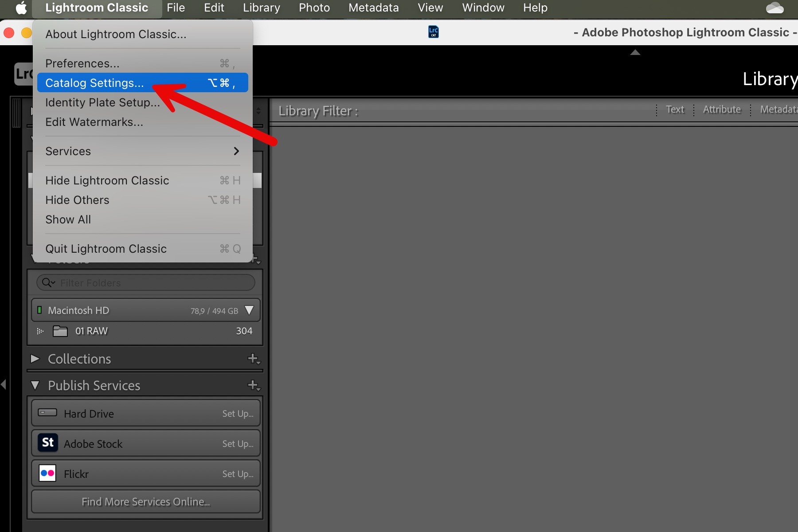Set up the Flickr publish service
Image resolution: width=798 pixels, height=532 pixels.
pos(238,473)
